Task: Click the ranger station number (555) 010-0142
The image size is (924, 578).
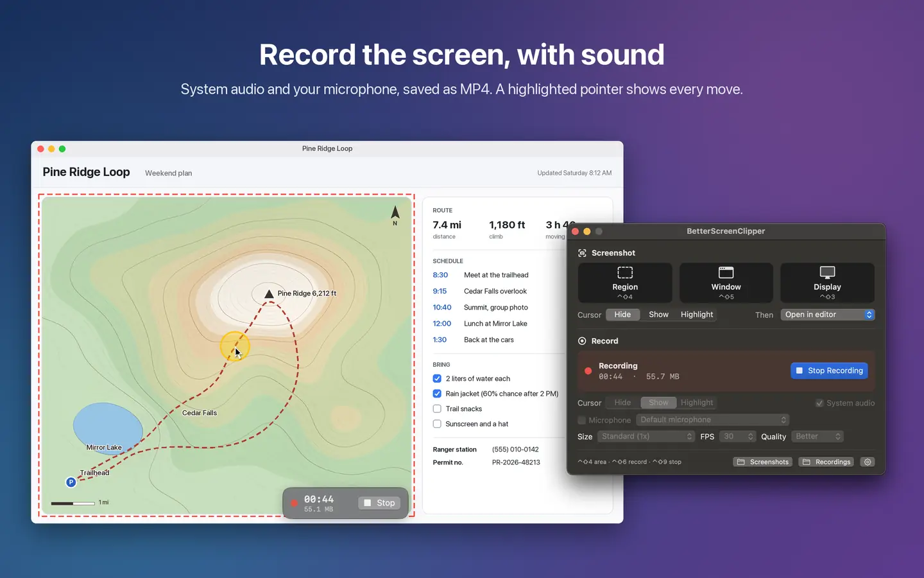Action: pos(515,450)
